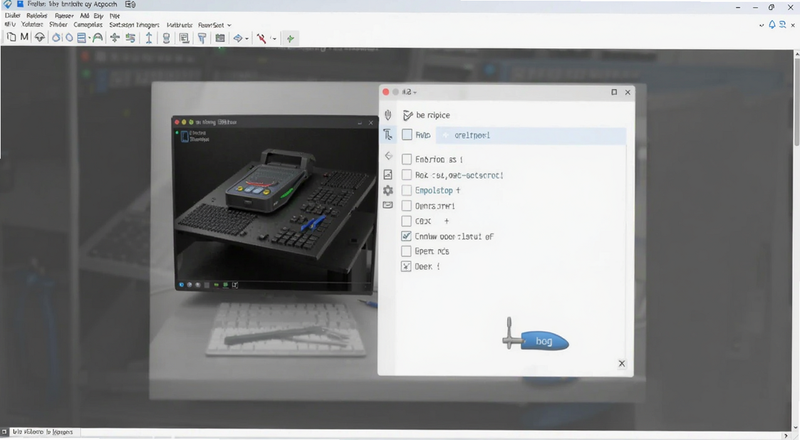Click the status bar icon at bottom left
Image resolution: width=800 pixels, height=440 pixels.
[x=4, y=432]
